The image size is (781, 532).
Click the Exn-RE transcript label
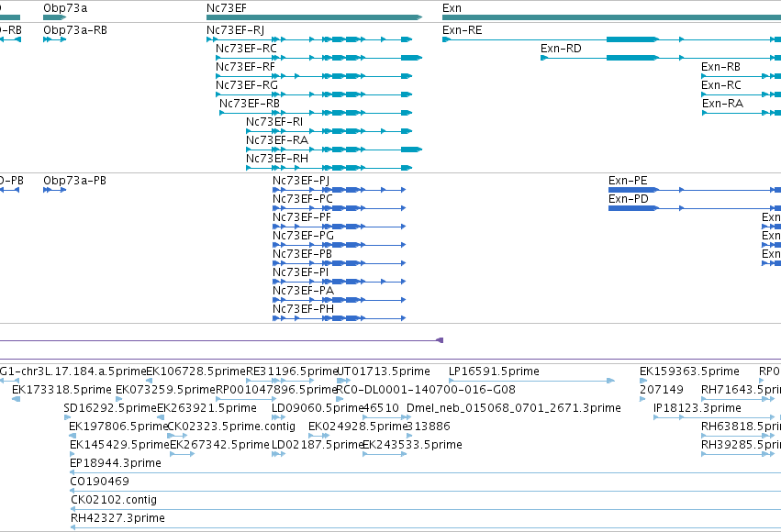[463, 30]
